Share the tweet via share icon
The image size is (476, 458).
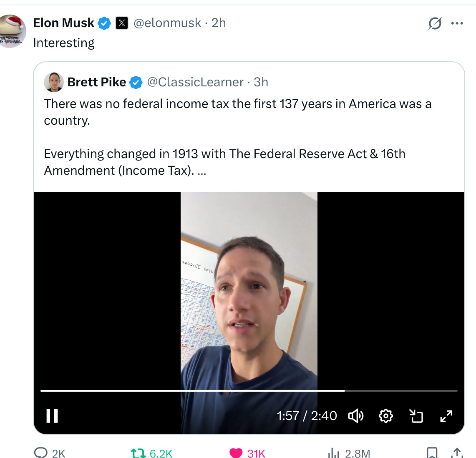(457, 453)
